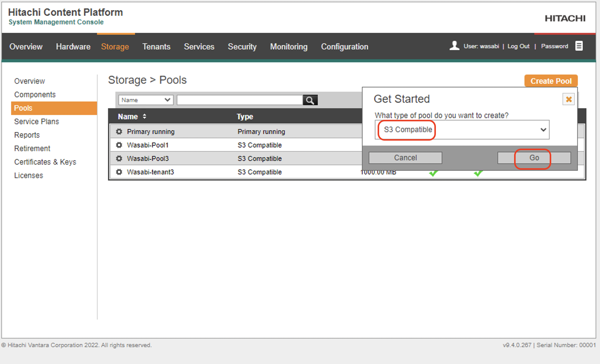
Task: Click the User: wasabi label
Action: tap(481, 46)
